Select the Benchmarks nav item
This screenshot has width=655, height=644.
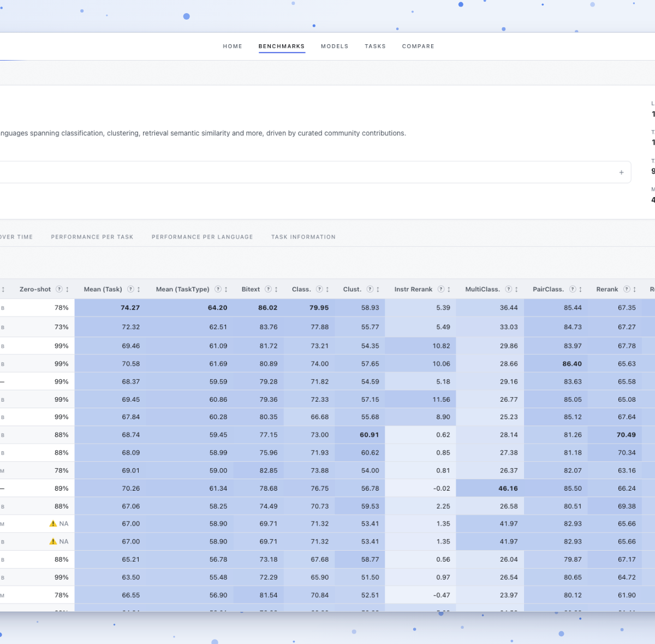[x=282, y=46]
